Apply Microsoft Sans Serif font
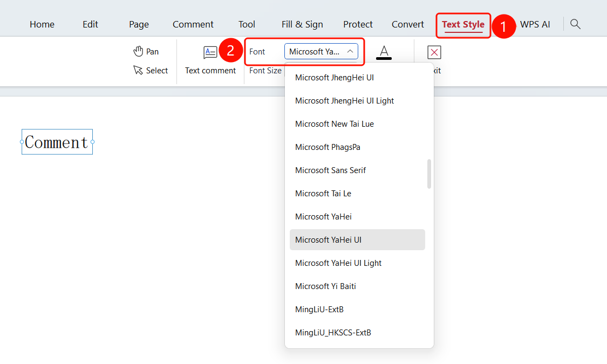The image size is (607, 364). click(357, 170)
